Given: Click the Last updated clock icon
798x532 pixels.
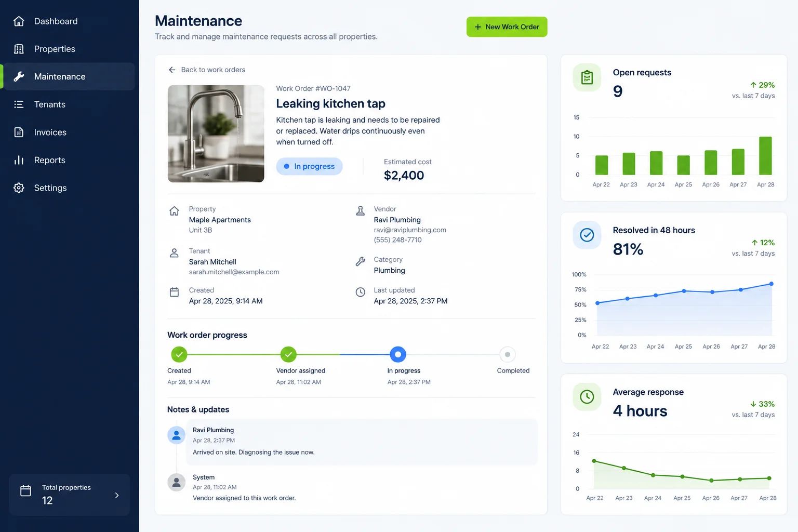Looking at the screenshot, I should [x=361, y=292].
